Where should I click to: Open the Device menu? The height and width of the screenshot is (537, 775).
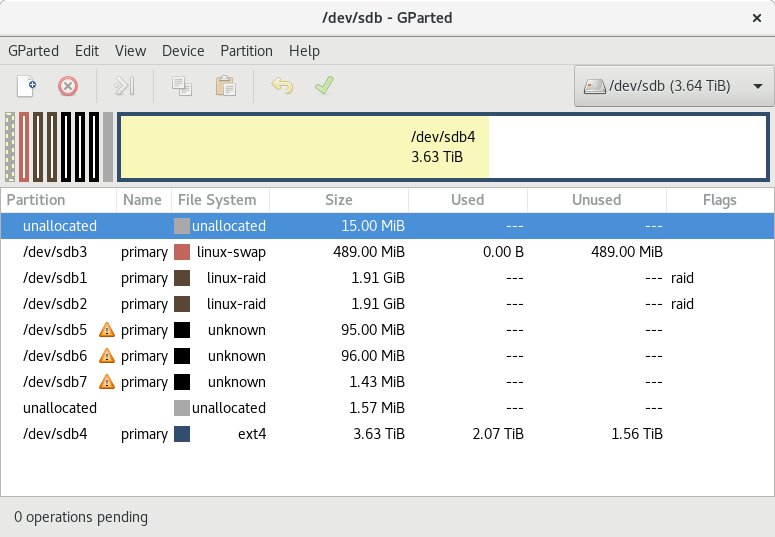pos(183,51)
